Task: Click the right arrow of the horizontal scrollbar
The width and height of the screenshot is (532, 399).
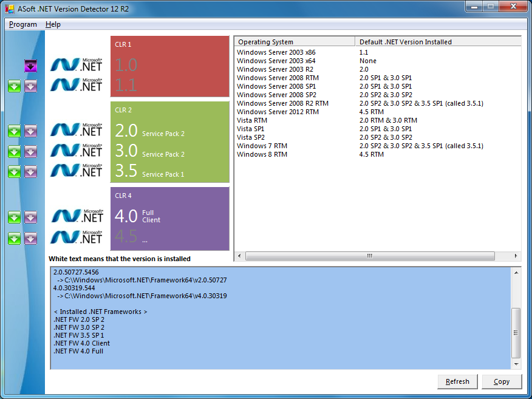Action: point(516,256)
